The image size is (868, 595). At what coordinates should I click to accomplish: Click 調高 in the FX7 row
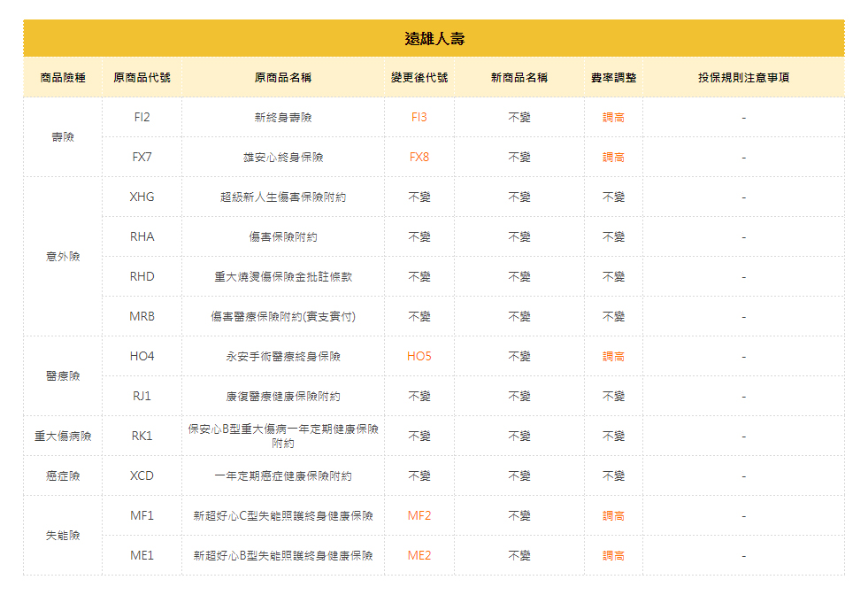613,157
